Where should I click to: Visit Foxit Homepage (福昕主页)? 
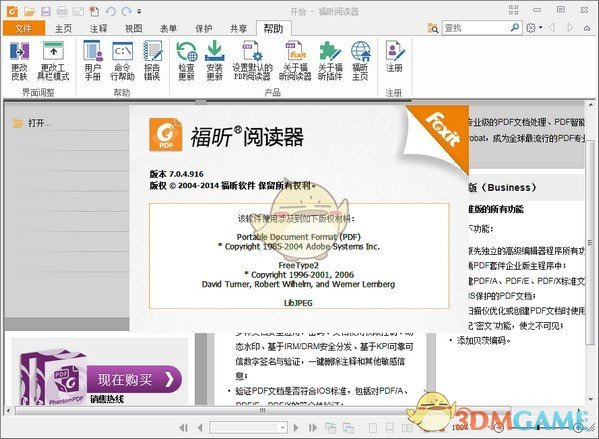click(360, 61)
